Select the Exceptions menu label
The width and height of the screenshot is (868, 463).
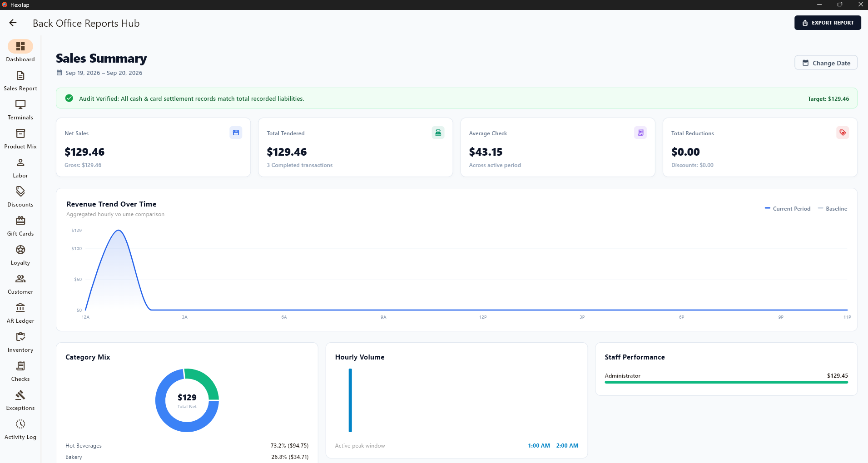[x=20, y=408]
